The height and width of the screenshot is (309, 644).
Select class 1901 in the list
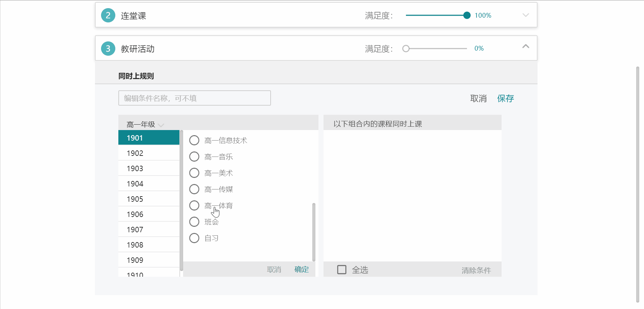pyautogui.click(x=149, y=138)
